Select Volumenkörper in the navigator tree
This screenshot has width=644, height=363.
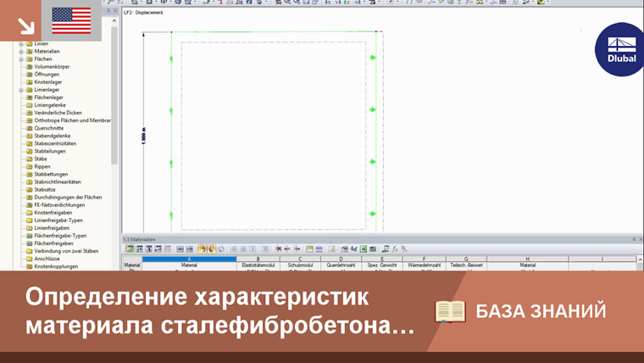[x=52, y=67]
